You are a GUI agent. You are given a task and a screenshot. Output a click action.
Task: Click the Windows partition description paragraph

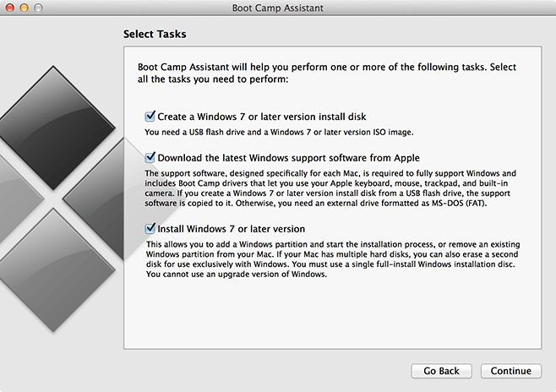tap(333, 259)
